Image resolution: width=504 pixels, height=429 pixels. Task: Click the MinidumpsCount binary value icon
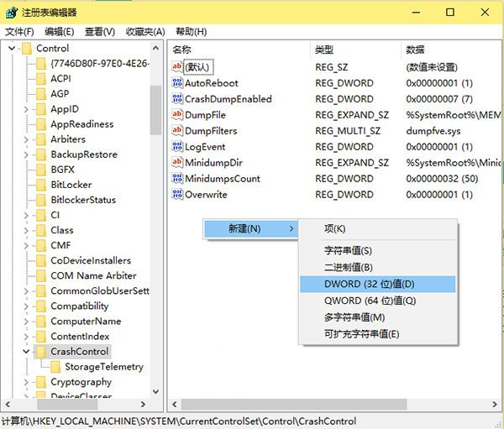pyautogui.click(x=177, y=179)
